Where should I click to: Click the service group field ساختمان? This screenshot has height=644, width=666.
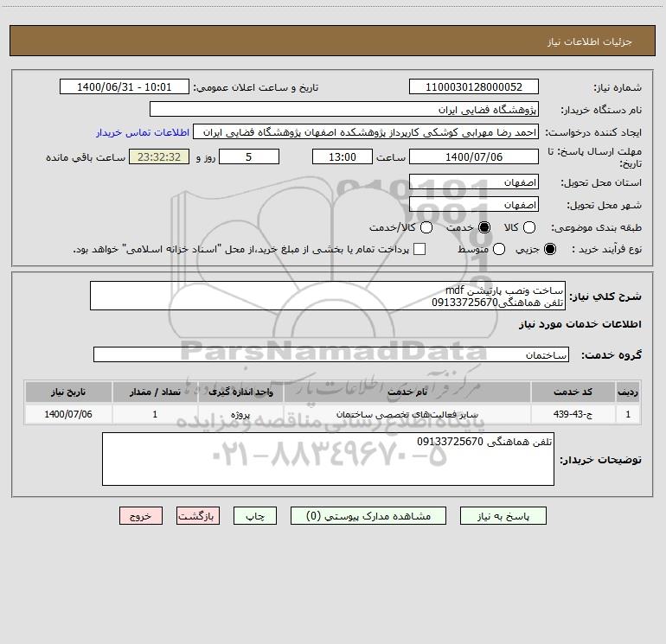pos(331,354)
